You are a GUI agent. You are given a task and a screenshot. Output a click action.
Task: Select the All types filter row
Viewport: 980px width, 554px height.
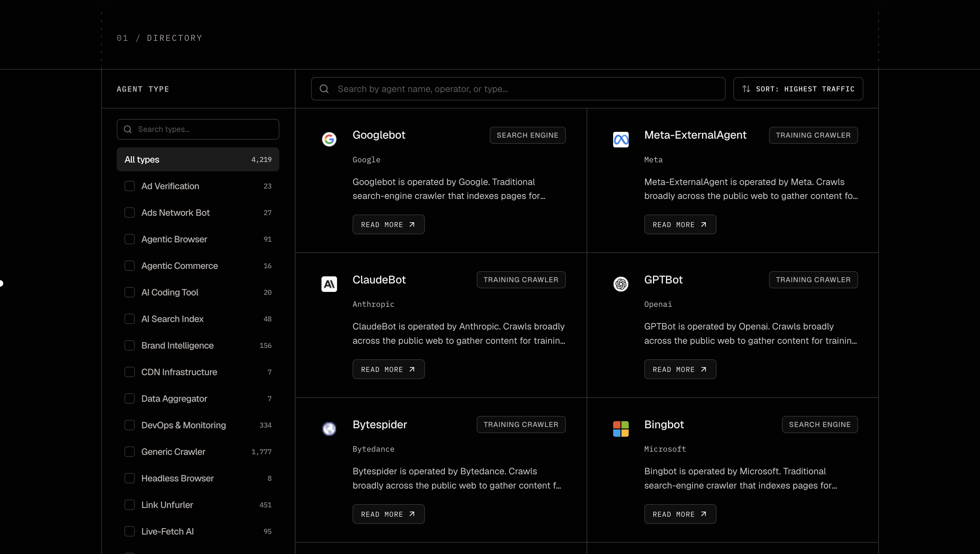(x=197, y=159)
